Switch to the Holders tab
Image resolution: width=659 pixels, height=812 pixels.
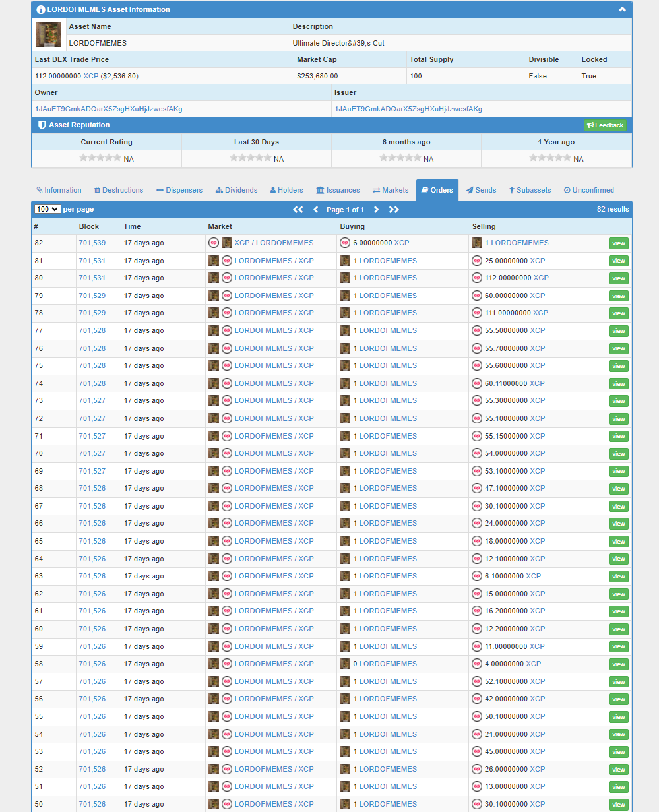(286, 190)
